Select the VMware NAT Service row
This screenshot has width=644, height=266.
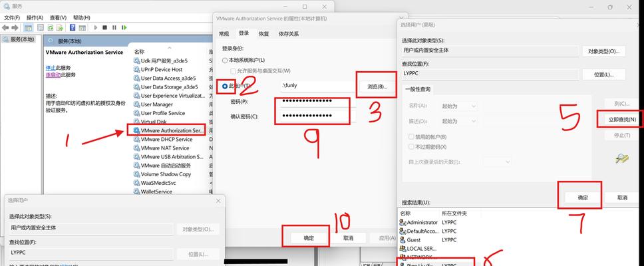tap(169, 148)
